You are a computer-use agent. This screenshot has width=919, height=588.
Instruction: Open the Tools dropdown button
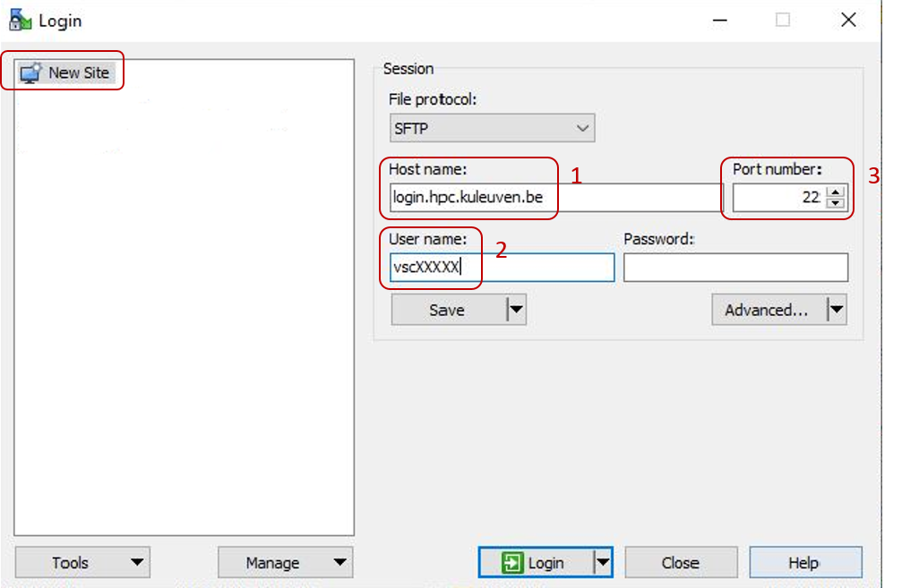pos(82,562)
